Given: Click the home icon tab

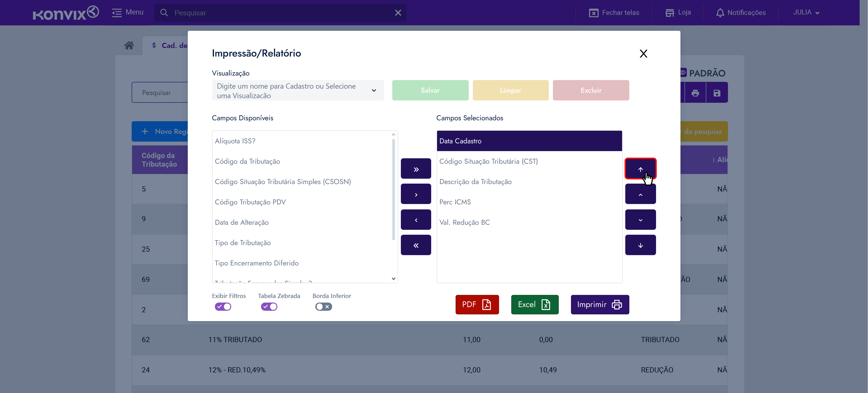Looking at the screenshot, I should click(129, 45).
